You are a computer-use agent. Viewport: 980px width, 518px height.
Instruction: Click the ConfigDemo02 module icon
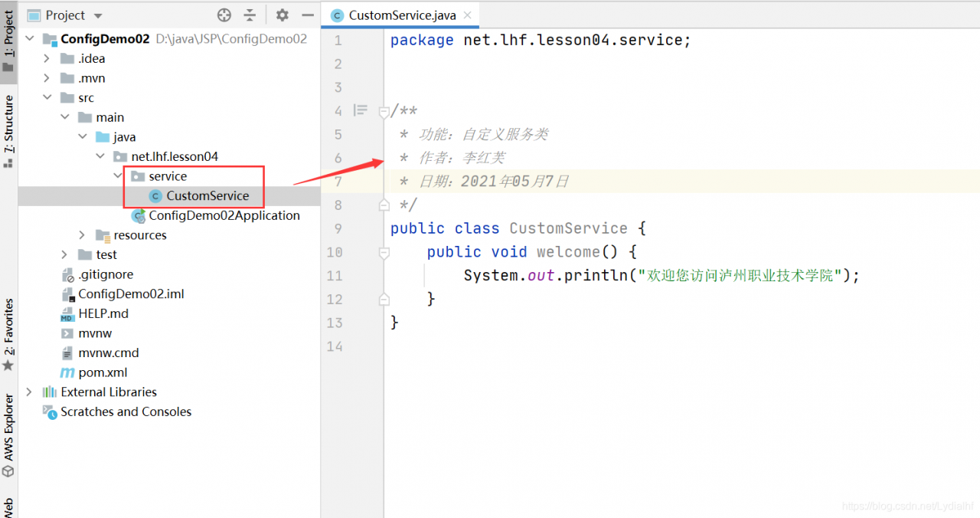[50, 39]
